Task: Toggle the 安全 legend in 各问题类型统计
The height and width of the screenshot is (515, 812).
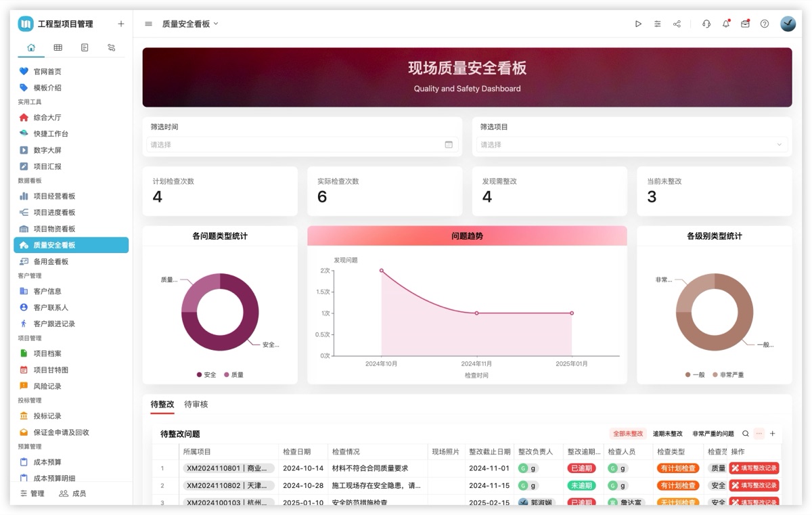Action: [x=206, y=374]
